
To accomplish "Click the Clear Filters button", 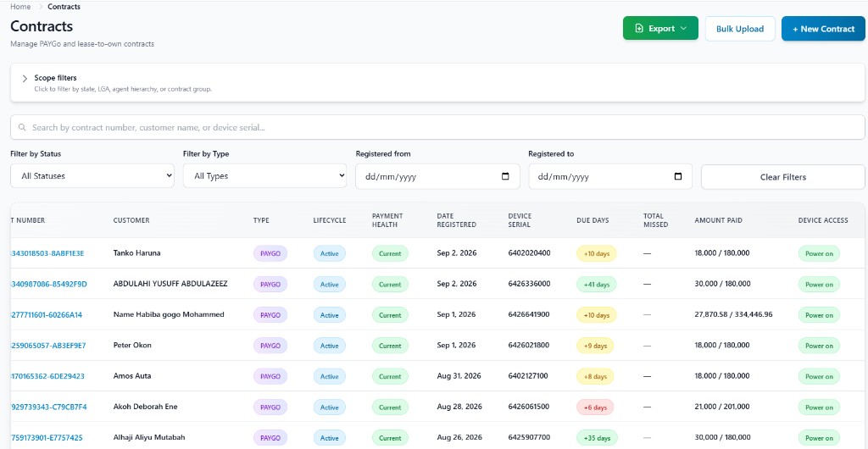I will [782, 177].
